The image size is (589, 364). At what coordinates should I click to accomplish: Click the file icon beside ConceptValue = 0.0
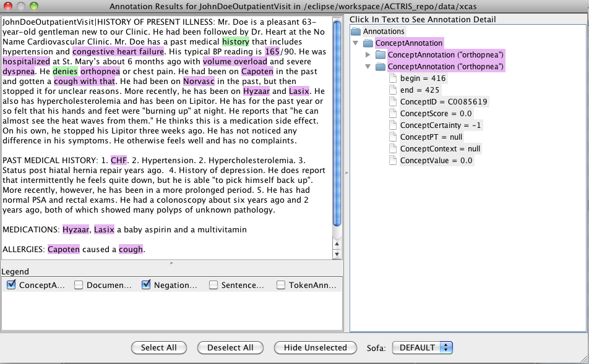click(x=393, y=160)
